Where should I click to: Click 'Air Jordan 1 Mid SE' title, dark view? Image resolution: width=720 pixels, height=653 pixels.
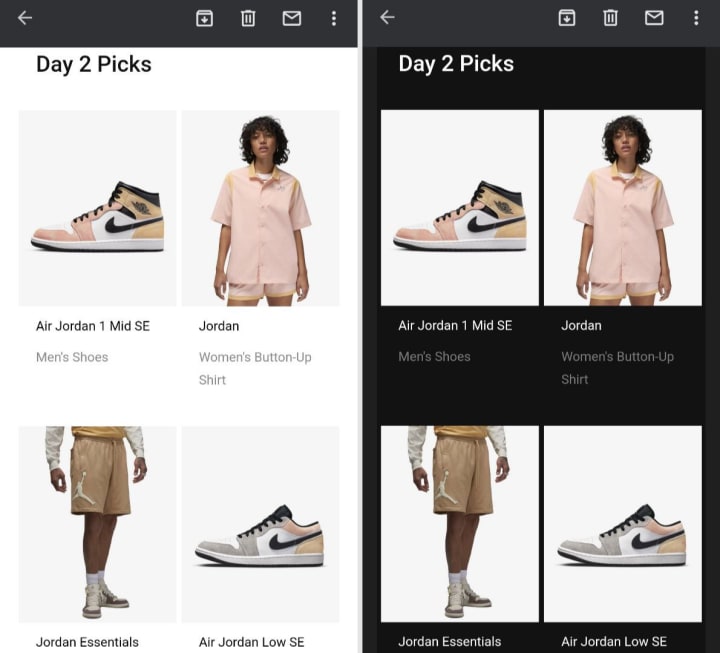pos(455,326)
